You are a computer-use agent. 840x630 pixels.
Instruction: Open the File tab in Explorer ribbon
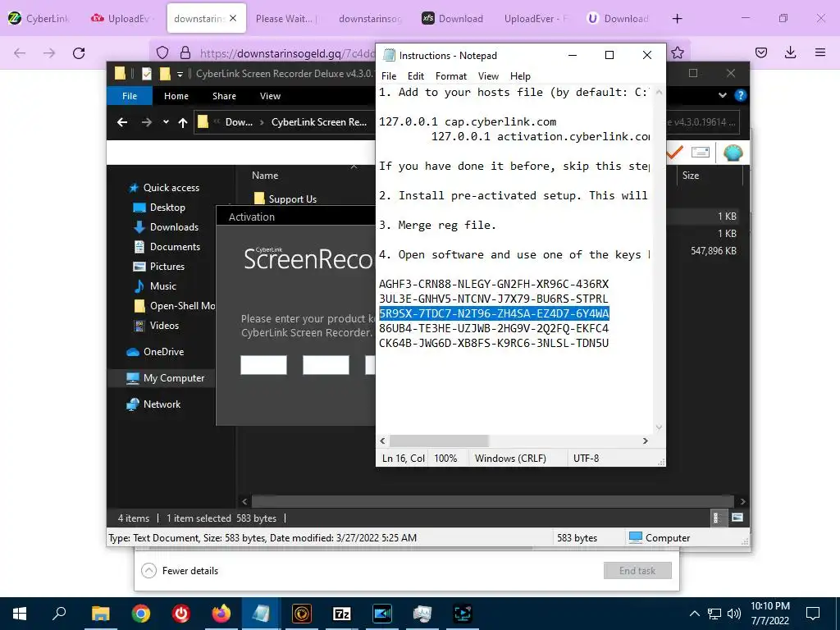click(x=130, y=96)
